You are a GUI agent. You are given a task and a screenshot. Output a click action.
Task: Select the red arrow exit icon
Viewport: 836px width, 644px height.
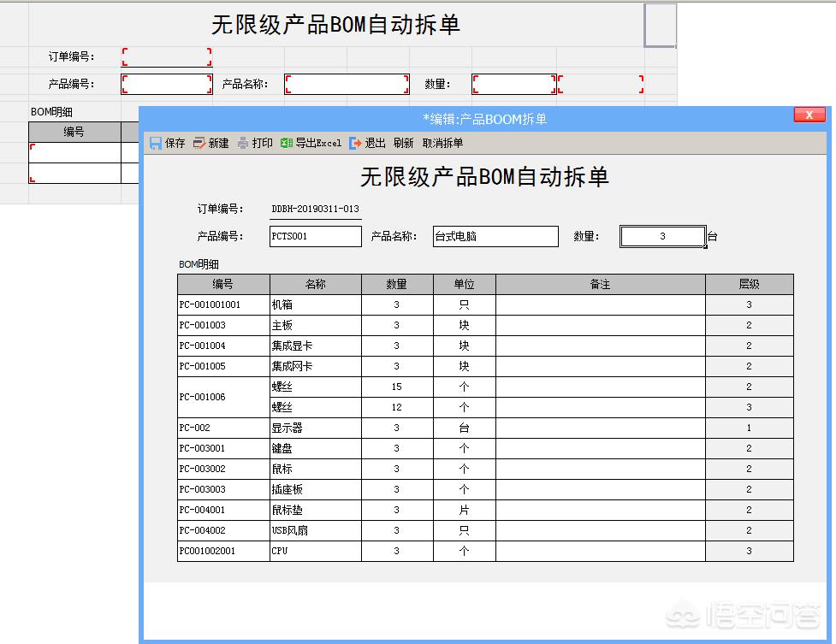pos(354,143)
